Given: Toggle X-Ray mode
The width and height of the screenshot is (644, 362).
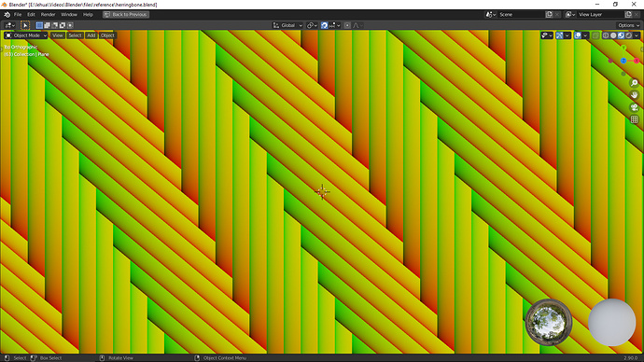Looking at the screenshot, I should click(595, 35).
